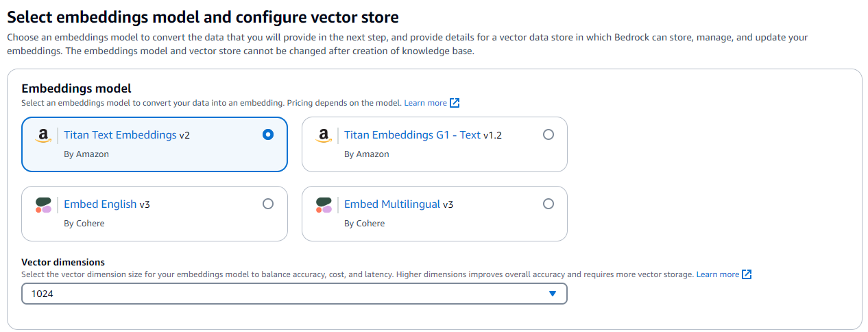Click By Cohere text under Embed Multilingual
The image size is (868, 332).
coord(364,223)
